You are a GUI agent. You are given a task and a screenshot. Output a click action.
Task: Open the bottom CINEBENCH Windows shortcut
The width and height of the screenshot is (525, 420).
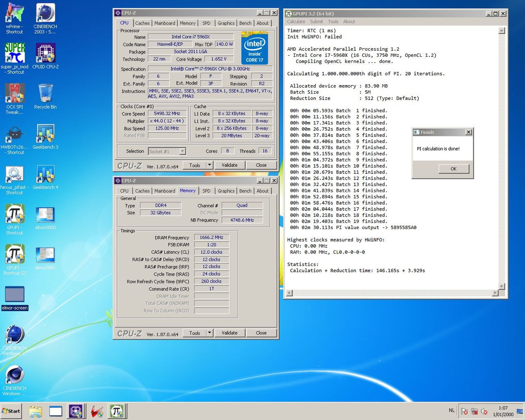pyautogui.click(x=14, y=380)
